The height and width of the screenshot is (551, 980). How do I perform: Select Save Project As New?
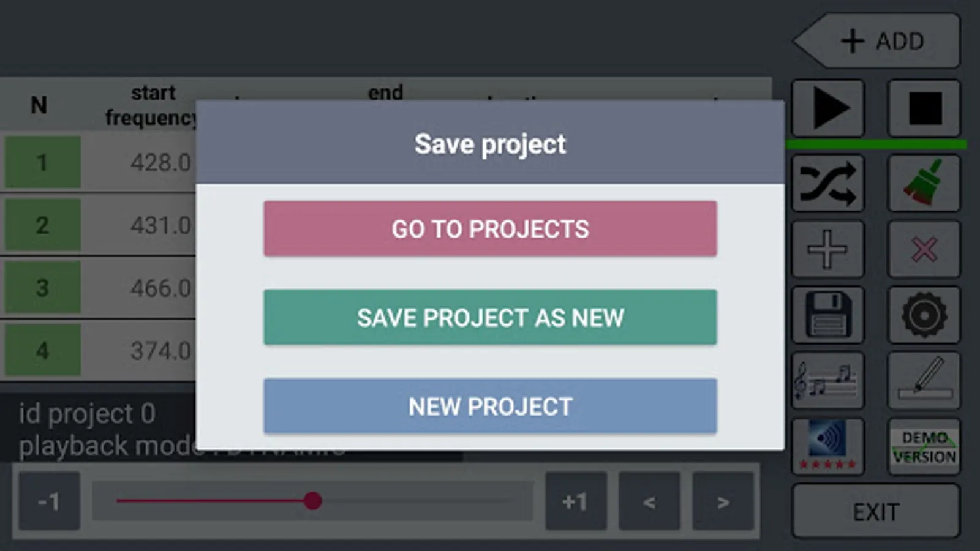point(490,317)
